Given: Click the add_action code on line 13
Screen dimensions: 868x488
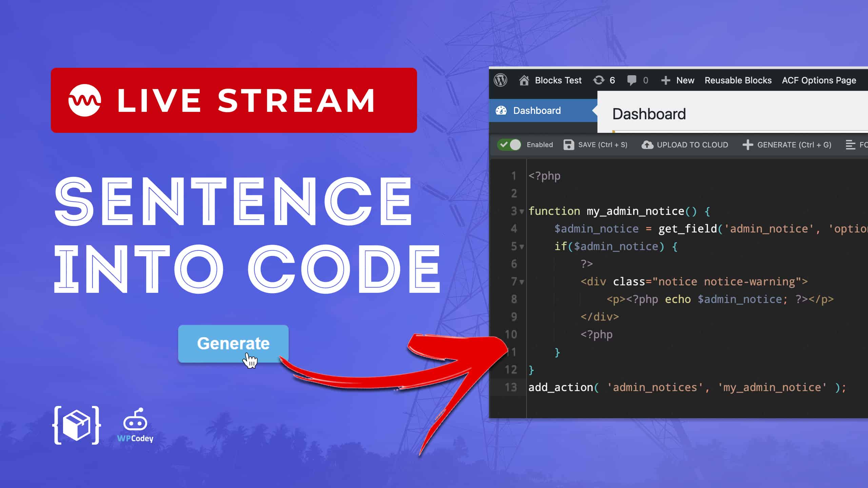Looking at the screenshot, I should [688, 387].
